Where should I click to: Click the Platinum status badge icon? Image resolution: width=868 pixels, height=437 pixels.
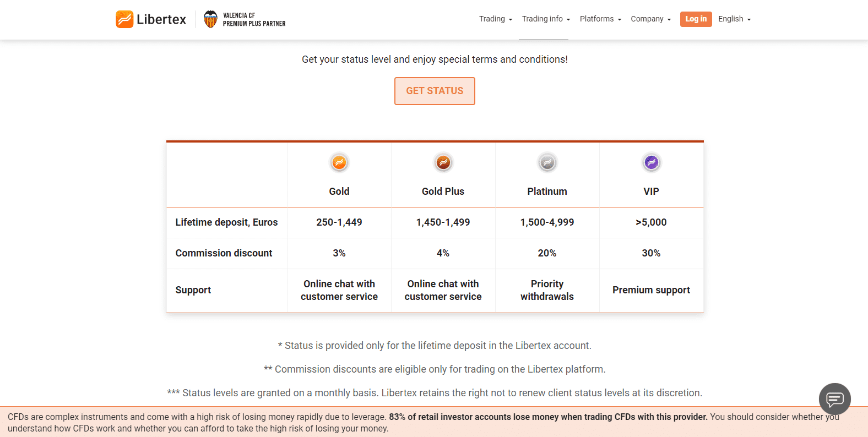[x=547, y=162]
